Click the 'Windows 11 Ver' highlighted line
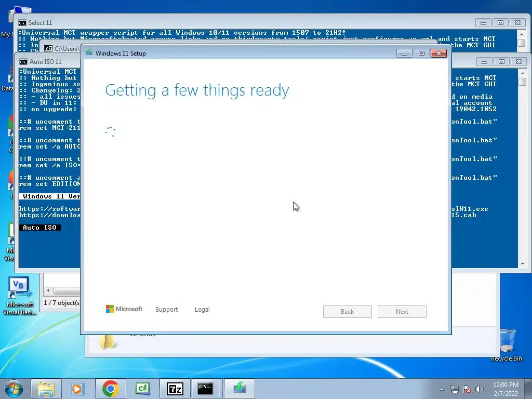This screenshot has width=532, height=399. 50,196
